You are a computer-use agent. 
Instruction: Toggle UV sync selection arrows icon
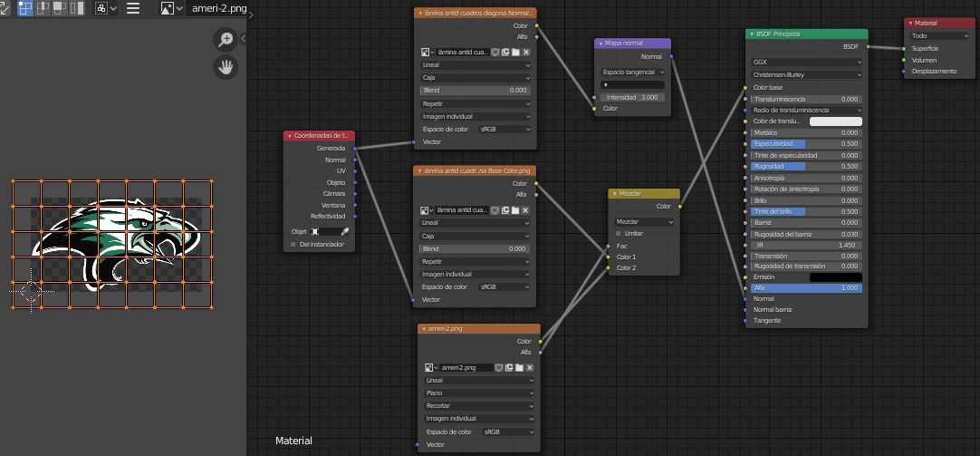5,8
